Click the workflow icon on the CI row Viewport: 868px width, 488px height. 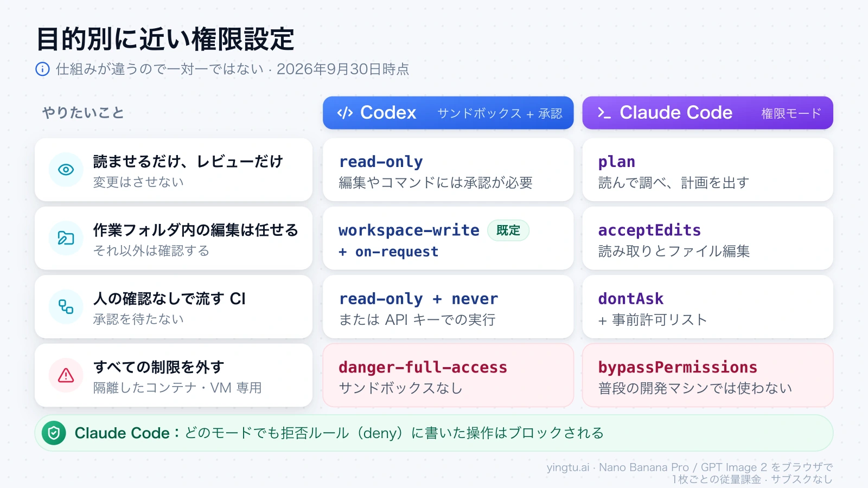pyautogui.click(x=66, y=307)
